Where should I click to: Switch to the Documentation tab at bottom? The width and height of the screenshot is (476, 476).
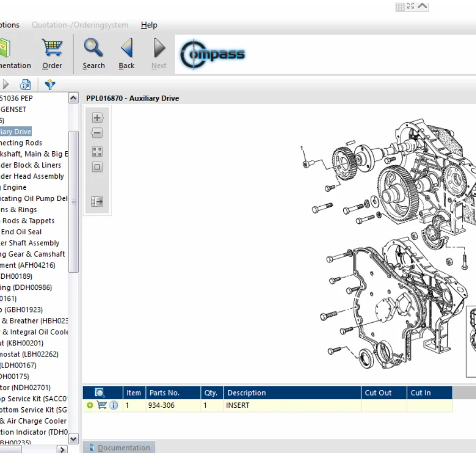point(119,447)
